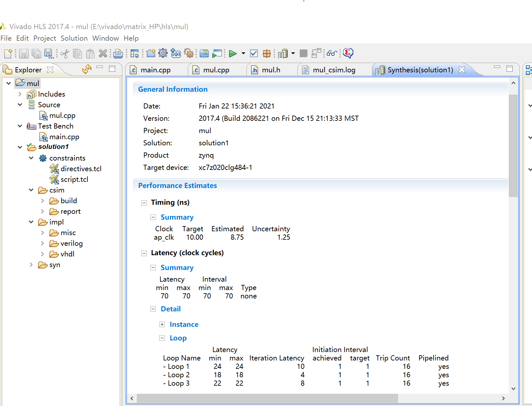The width and height of the screenshot is (532, 406).
Task: Close the Synthesis(solution1) tab
Action: 462,70
